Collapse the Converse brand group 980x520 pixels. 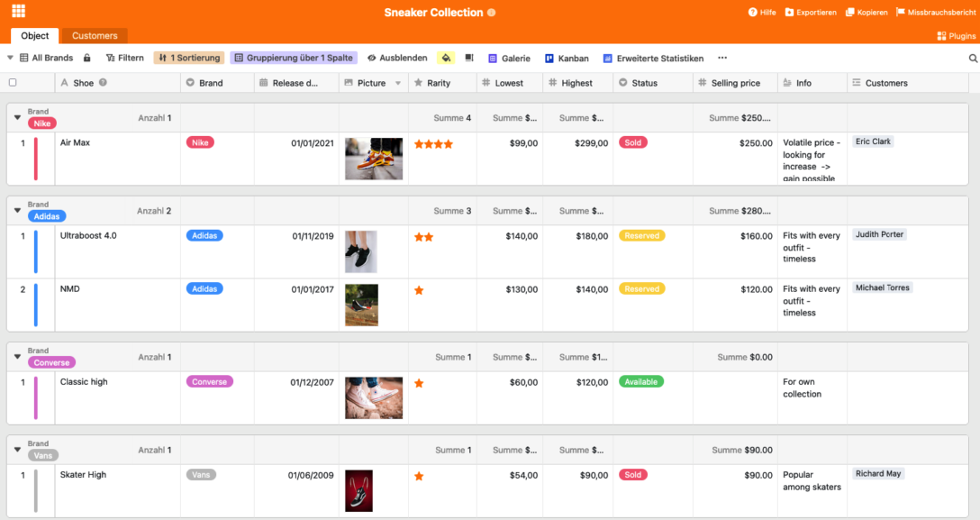tap(16, 357)
